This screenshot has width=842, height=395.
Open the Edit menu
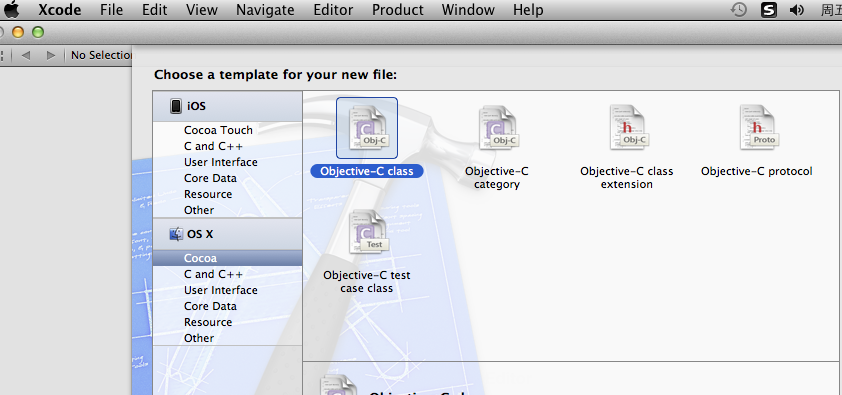tap(155, 10)
